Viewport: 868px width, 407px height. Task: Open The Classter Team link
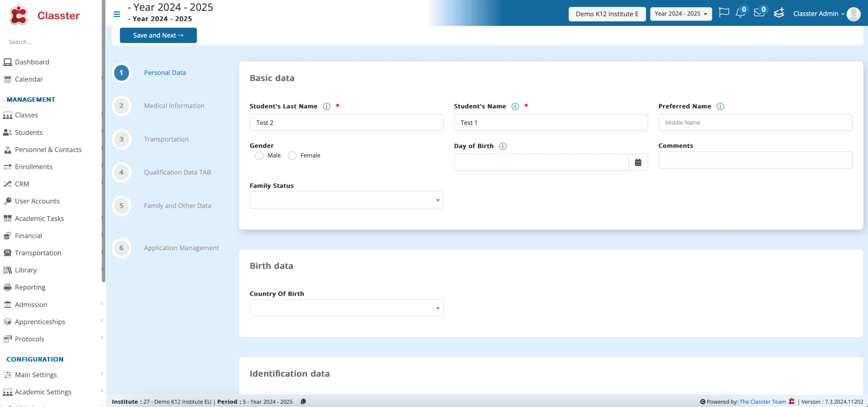(x=762, y=402)
